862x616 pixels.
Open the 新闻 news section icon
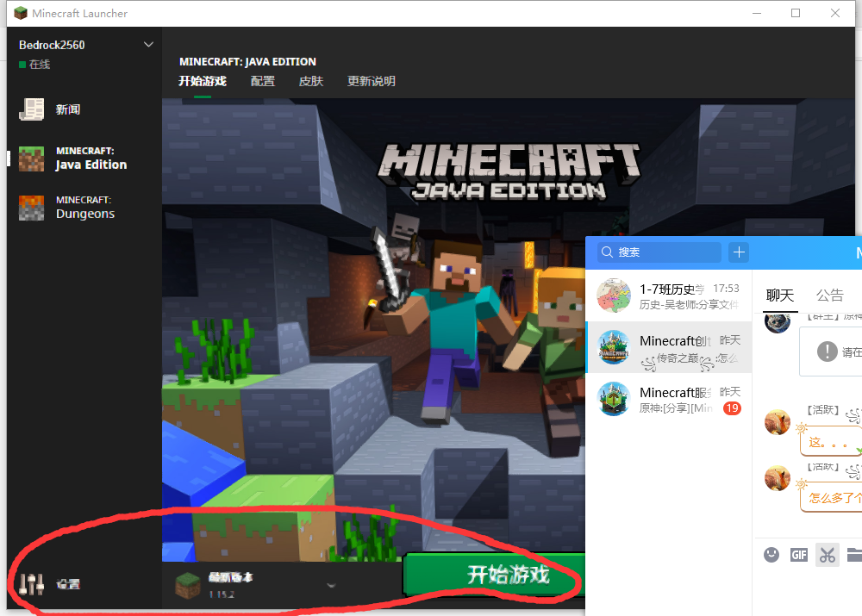pos(31,109)
